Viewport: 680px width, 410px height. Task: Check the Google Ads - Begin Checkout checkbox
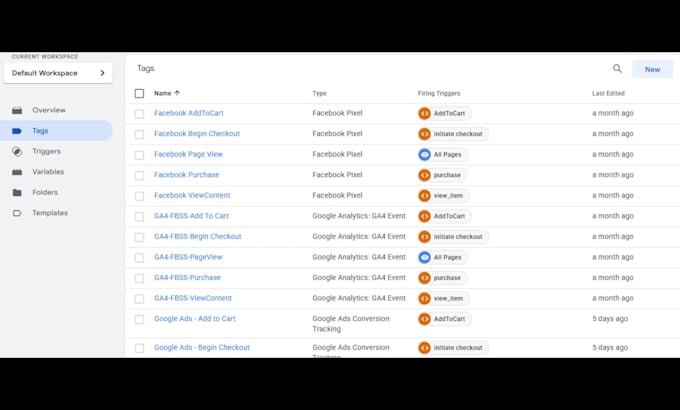[x=139, y=348]
